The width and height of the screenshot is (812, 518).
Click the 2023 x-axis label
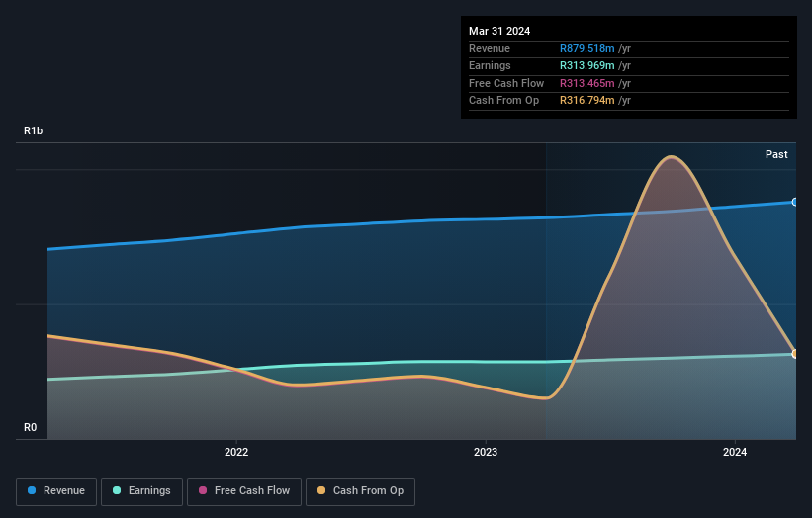(x=486, y=452)
